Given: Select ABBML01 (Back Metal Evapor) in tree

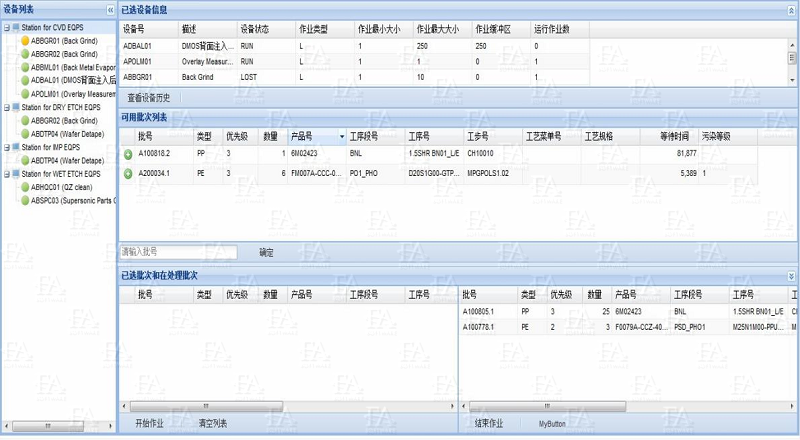Looking at the screenshot, I should point(68,67).
